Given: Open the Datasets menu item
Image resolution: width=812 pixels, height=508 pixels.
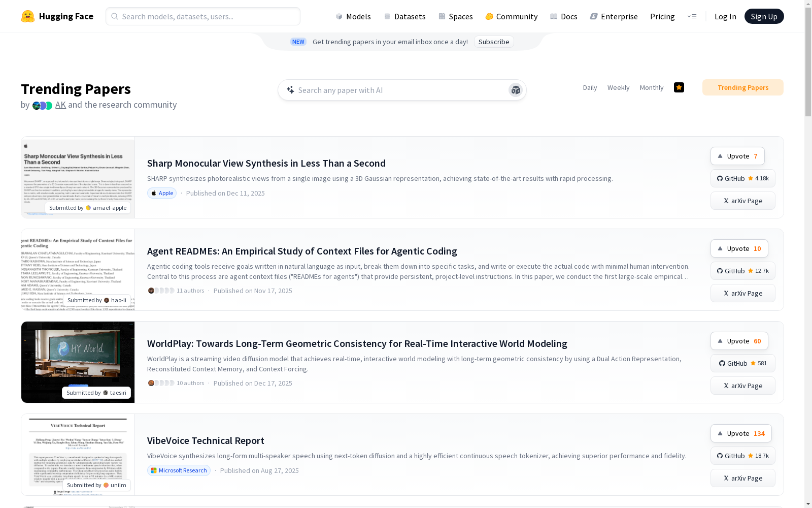Looking at the screenshot, I should (x=404, y=16).
